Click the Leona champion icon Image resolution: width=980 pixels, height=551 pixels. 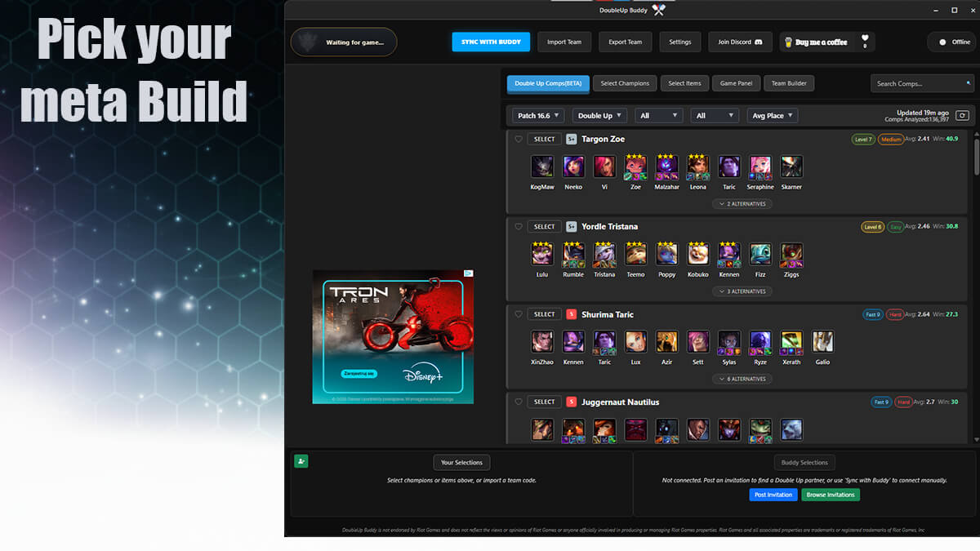pyautogui.click(x=697, y=167)
